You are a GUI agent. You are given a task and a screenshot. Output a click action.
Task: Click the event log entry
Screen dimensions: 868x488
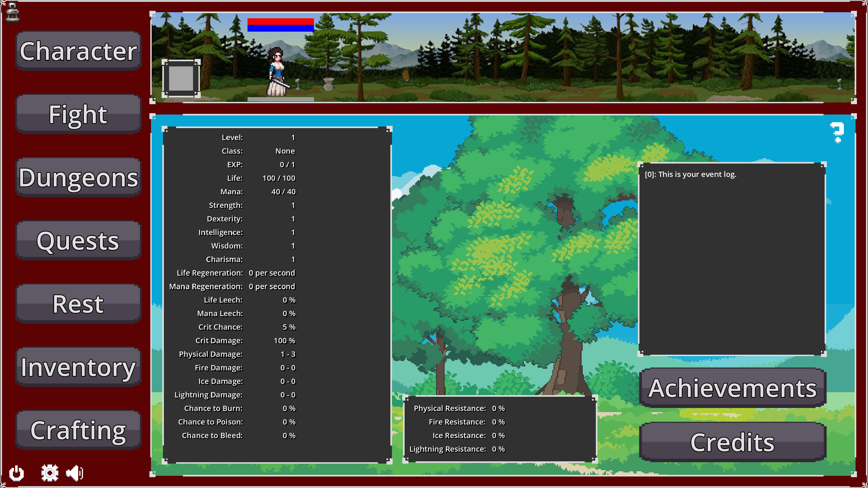click(x=690, y=174)
